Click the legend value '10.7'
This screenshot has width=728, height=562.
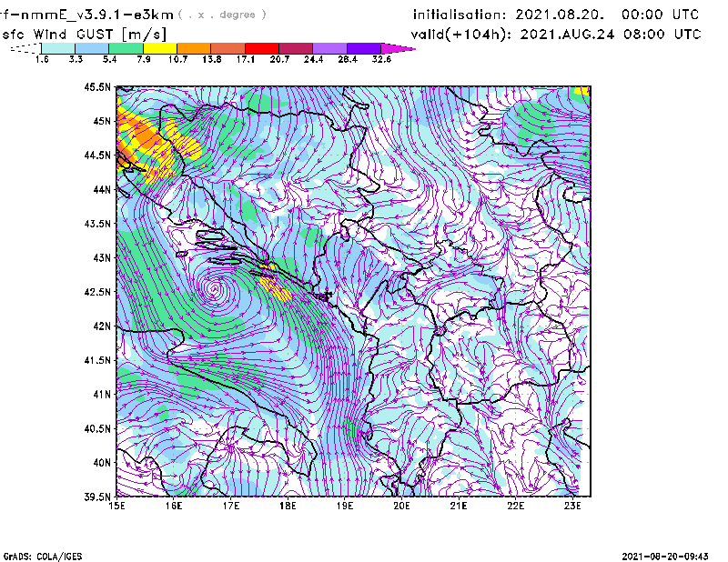pyautogui.click(x=177, y=59)
